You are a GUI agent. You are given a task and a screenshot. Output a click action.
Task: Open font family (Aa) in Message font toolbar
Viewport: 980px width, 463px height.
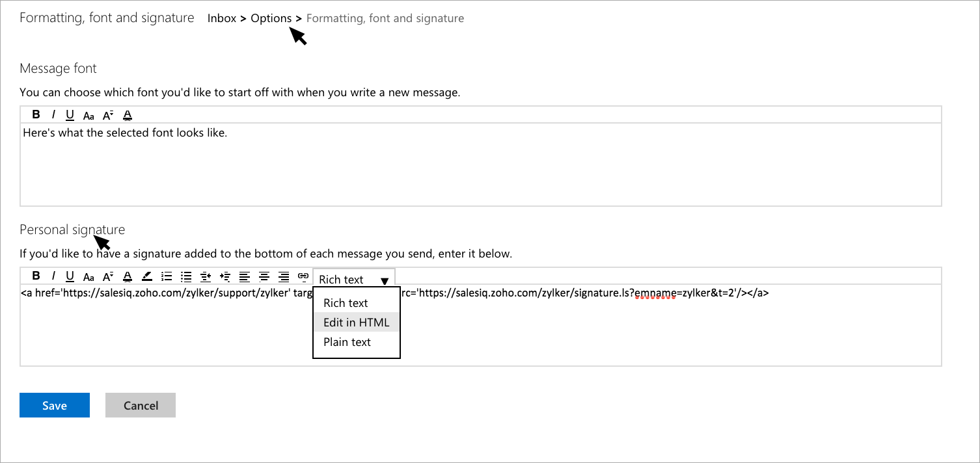pos(89,116)
